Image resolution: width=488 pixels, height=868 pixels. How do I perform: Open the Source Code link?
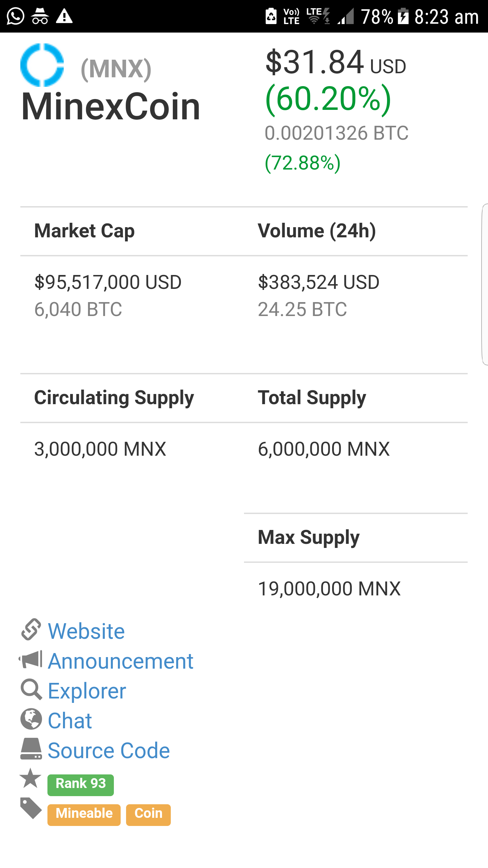[x=109, y=750]
